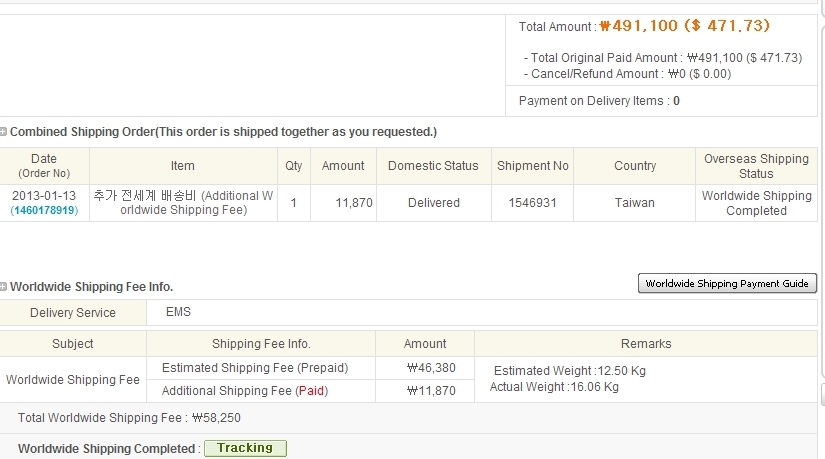Expand the Combined Shipping Order plus icon

point(4,132)
